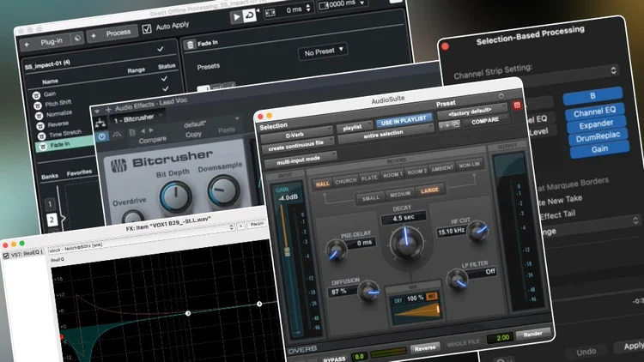
Task: Toggle the Bitcrusher power button
Action: [102, 136]
